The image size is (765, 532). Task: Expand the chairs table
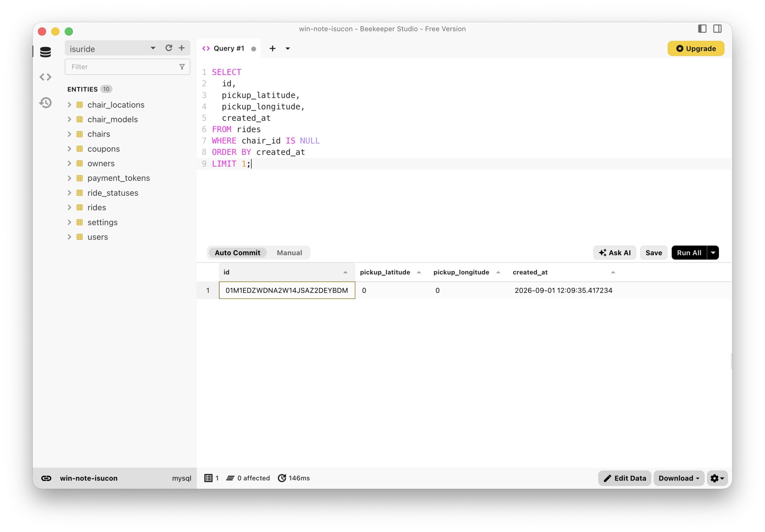point(69,134)
